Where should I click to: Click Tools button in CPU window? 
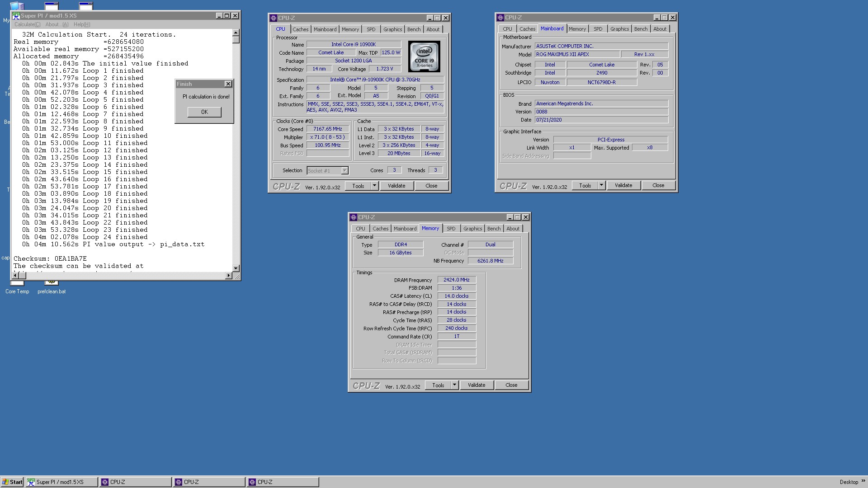click(358, 186)
